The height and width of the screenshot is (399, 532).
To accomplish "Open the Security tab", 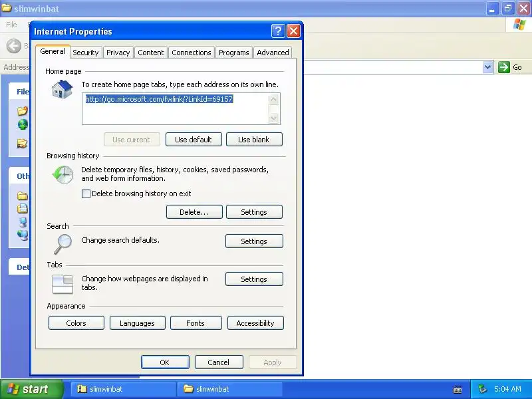I will 86,53.
